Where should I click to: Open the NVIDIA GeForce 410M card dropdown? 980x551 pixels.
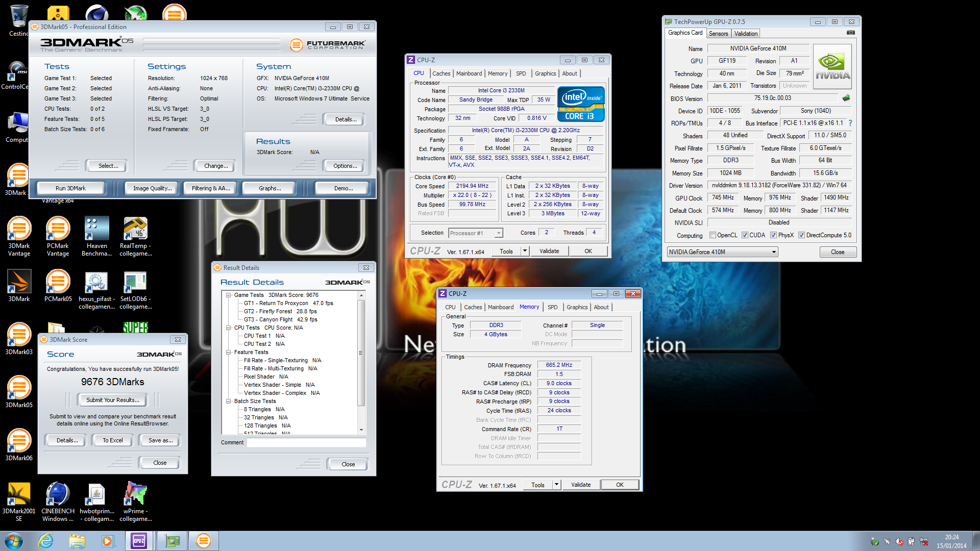click(x=722, y=252)
